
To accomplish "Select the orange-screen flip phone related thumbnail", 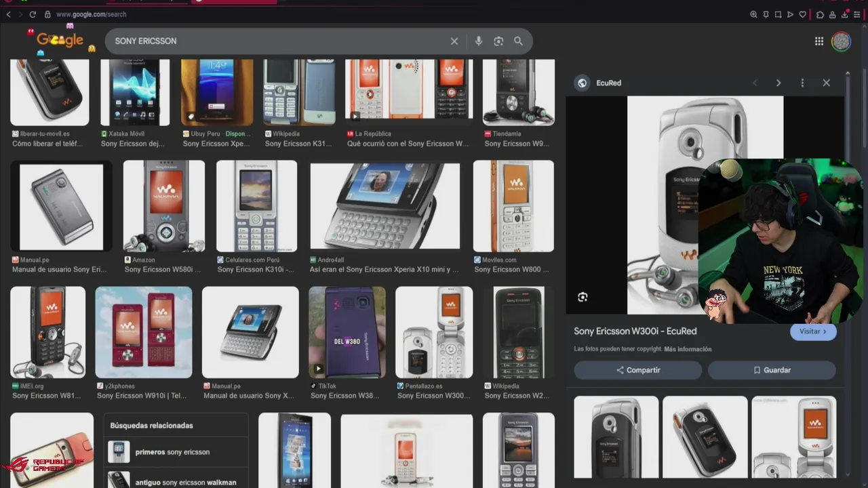I will pyautogui.click(x=794, y=437).
